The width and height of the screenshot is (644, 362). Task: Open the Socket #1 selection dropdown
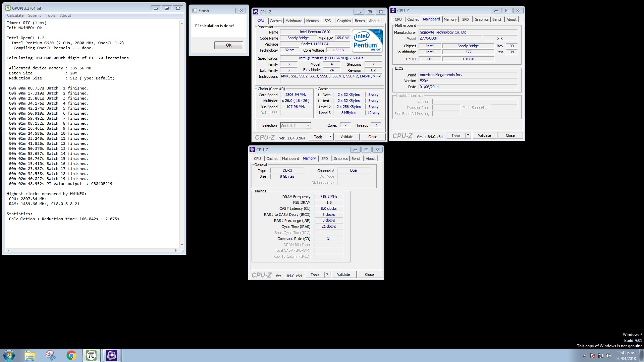[x=296, y=125]
